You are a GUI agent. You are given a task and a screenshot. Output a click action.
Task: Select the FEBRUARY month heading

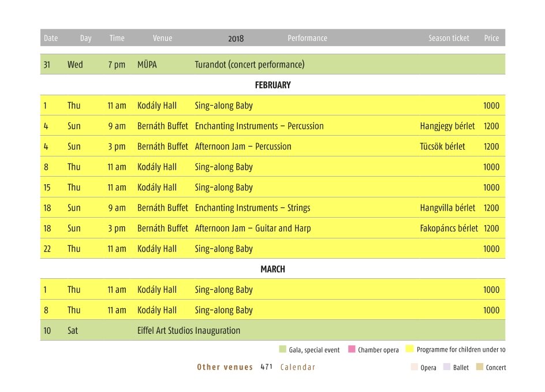pos(273,85)
